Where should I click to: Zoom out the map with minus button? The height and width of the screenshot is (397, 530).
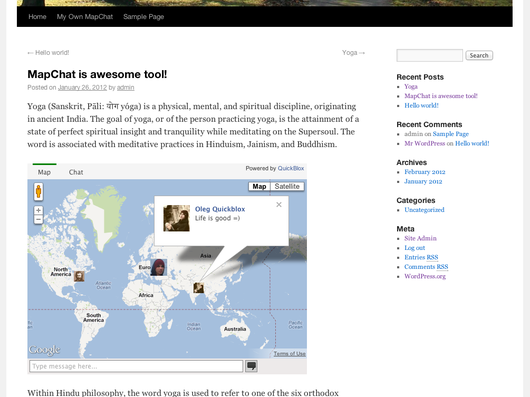point(39,219)
